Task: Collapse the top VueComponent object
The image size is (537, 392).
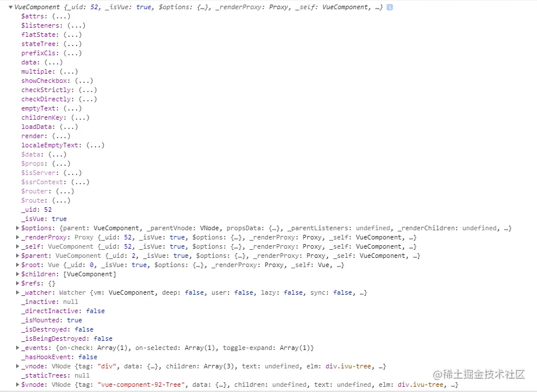Action: 10,7
